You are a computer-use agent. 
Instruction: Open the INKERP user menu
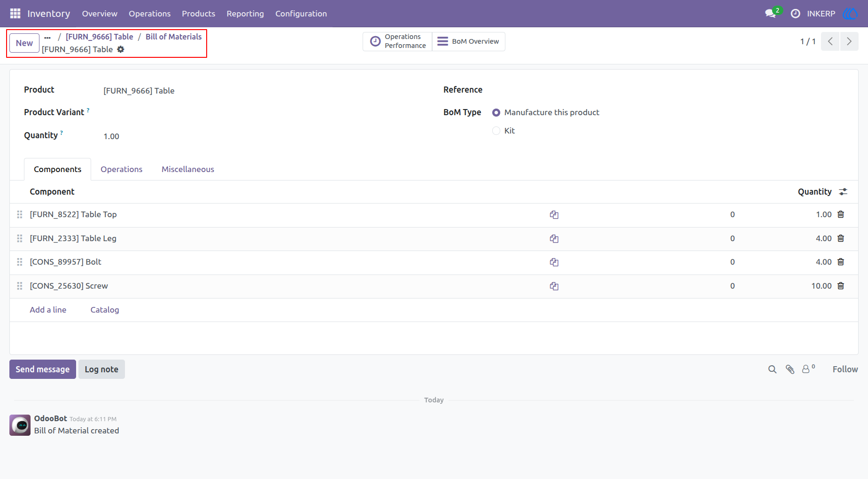click(x=832, y=14)
